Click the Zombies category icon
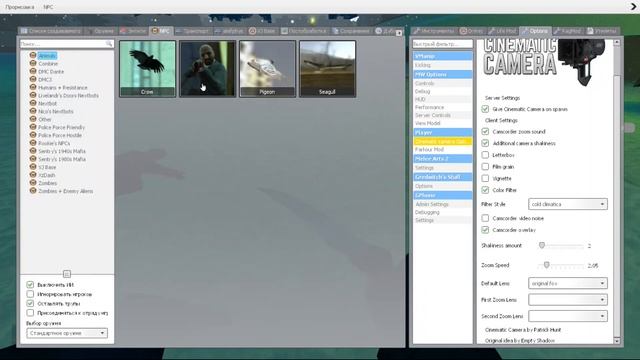 (x=33, y=182)
